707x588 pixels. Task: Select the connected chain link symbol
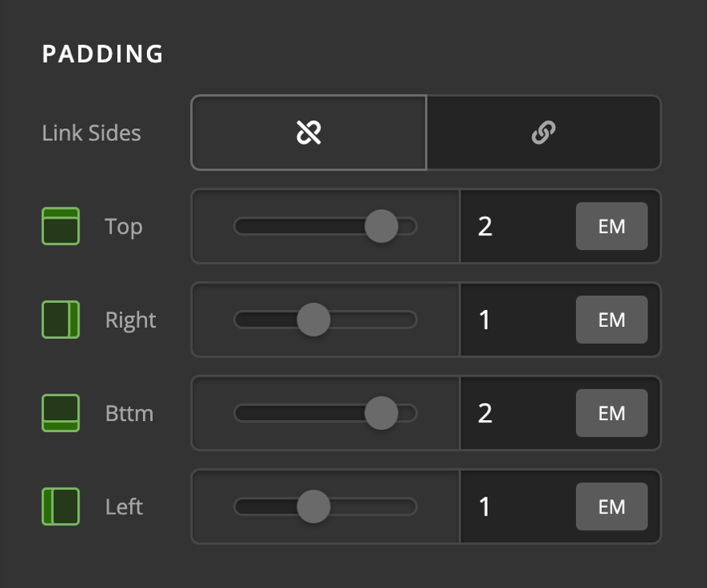click(544, 133)
